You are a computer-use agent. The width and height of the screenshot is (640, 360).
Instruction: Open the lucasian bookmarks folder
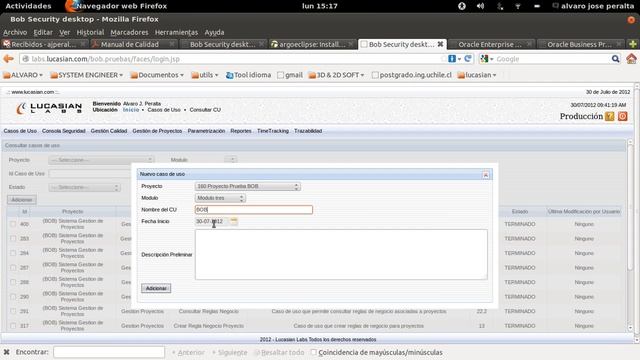click(x=477, y=75)
